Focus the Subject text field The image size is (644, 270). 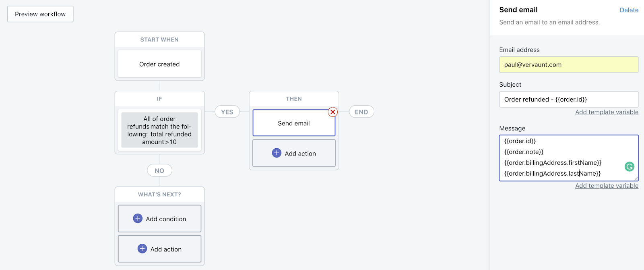pyautogui.click(x=568, y=100)
